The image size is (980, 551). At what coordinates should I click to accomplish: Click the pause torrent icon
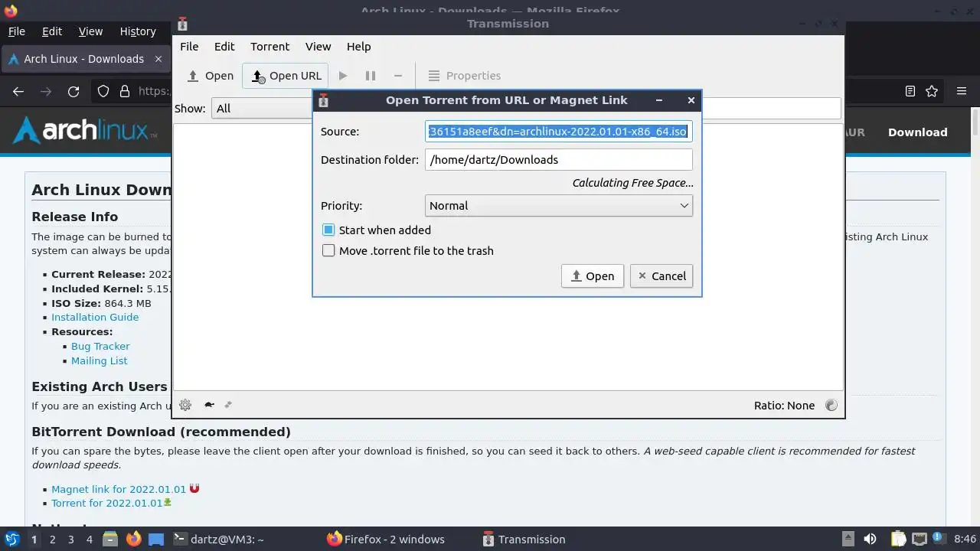371,76
